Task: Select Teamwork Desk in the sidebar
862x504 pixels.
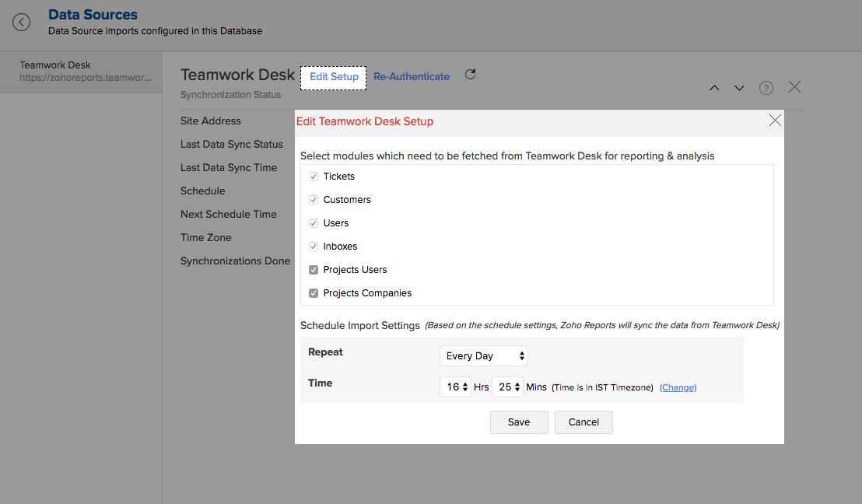Action: [81, 72]
